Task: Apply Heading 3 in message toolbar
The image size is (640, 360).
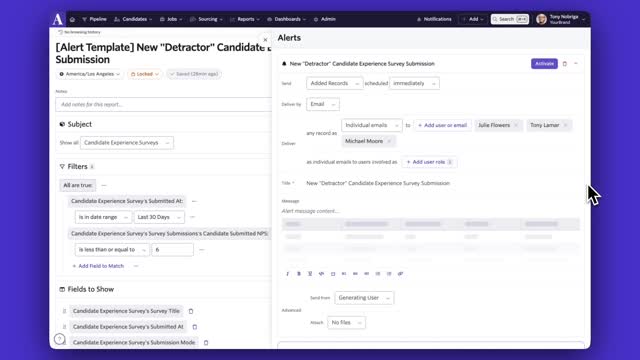Action: [x=367, y=274]
